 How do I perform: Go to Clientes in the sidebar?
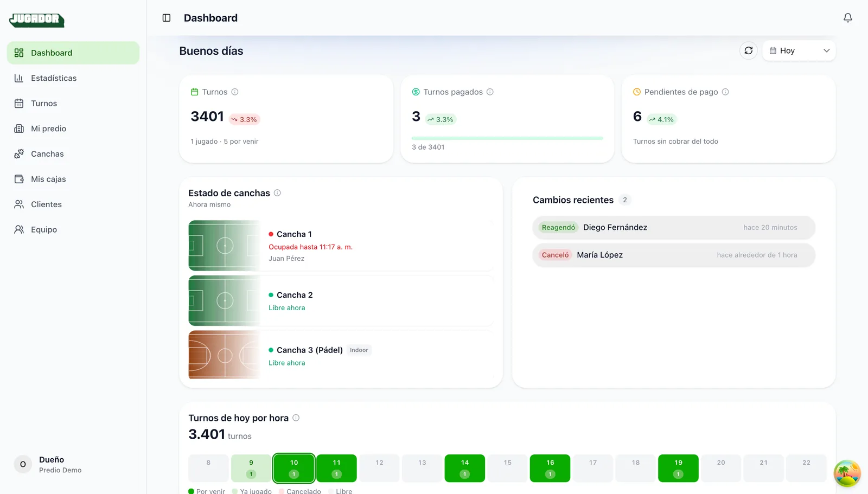point(73,204)
